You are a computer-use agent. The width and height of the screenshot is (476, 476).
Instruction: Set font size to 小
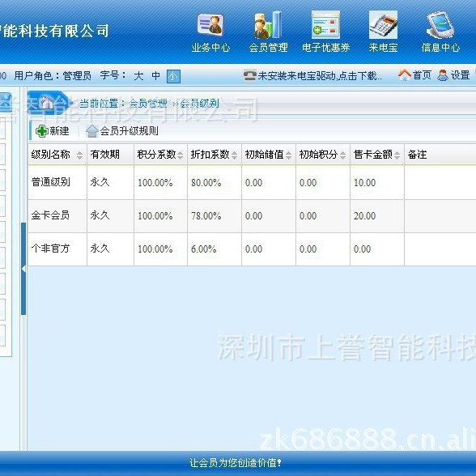[173, 76]
